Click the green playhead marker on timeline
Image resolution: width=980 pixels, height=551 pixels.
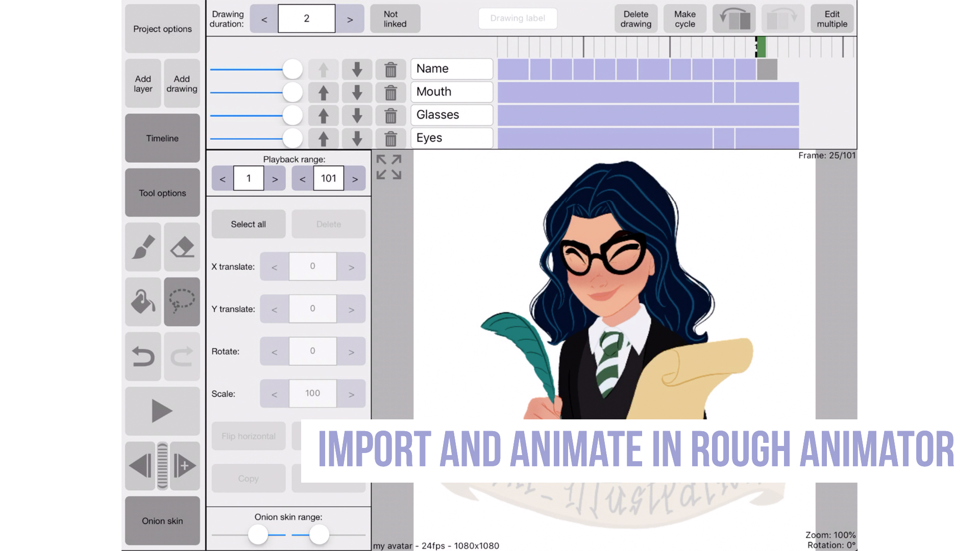[761, 47]
